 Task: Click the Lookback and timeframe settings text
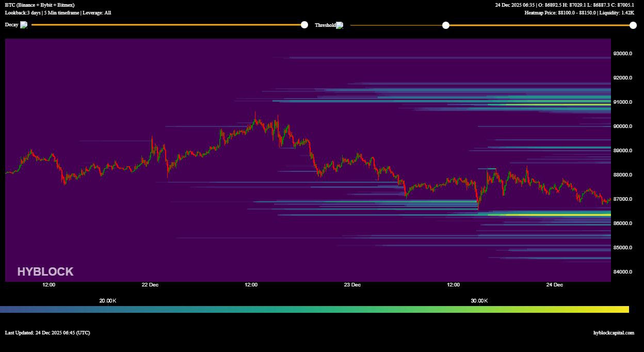(x=58, y=12)
